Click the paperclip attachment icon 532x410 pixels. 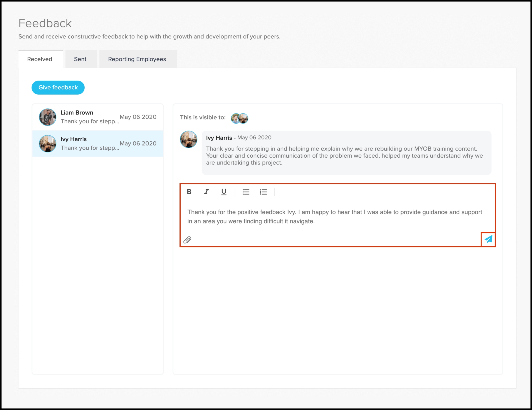coord(187,240)
